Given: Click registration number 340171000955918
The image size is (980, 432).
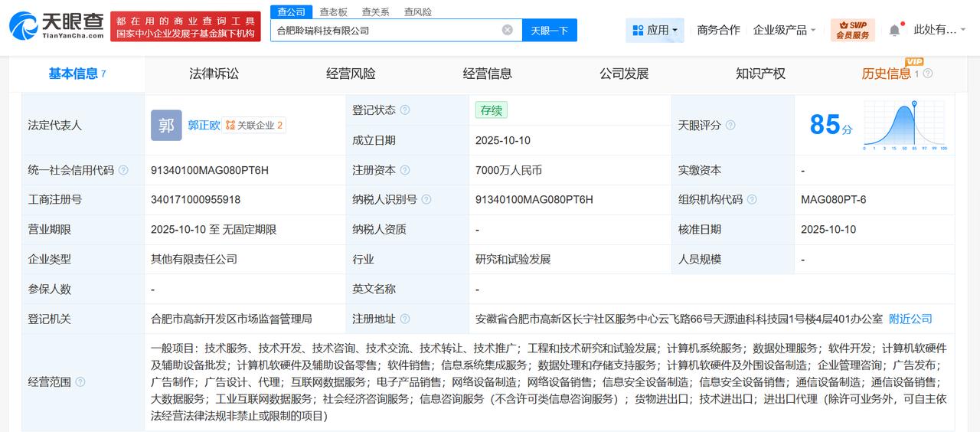Looking at the screenshot, I should tap(195, 199).
